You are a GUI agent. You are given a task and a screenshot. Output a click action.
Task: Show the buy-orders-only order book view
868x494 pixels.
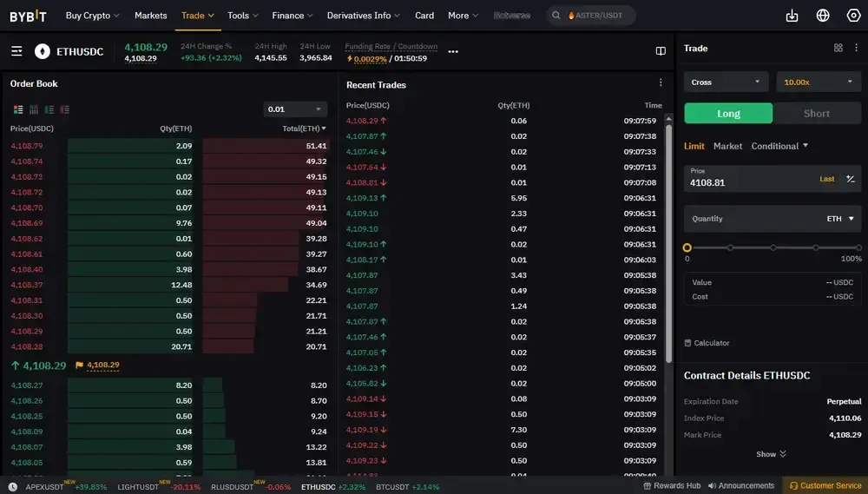point(49,109)
